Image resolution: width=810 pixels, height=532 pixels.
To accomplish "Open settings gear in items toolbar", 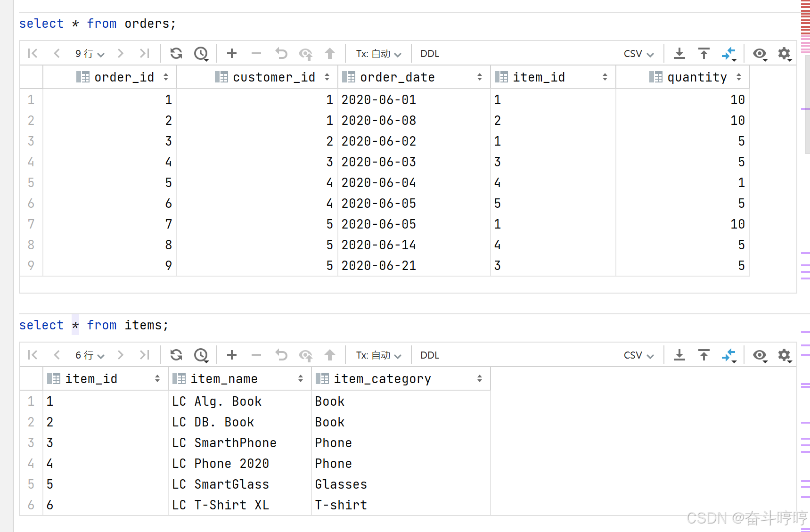I will 785,355.
